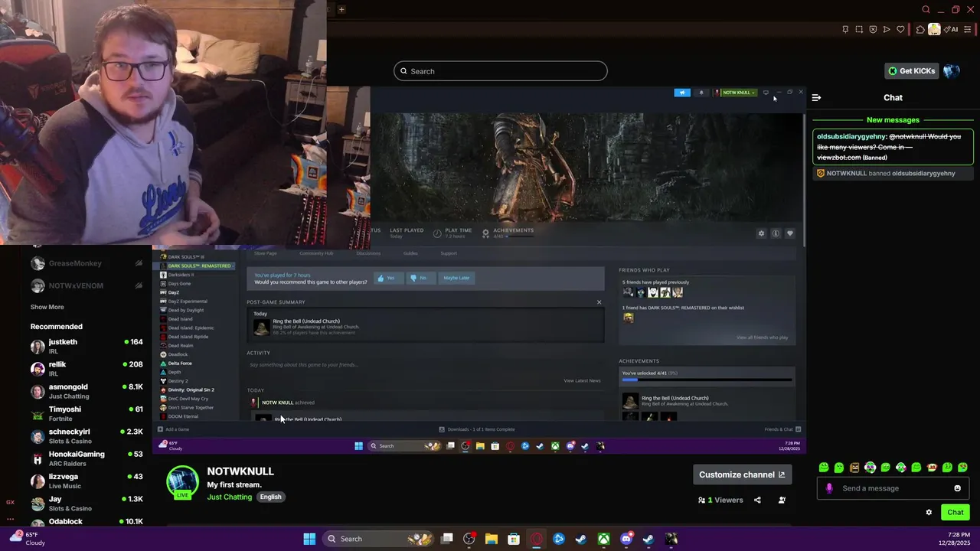Switch to Opera GX on the taskbar
This screenshot has width=980, height=551.
click(x=537, y=539)
